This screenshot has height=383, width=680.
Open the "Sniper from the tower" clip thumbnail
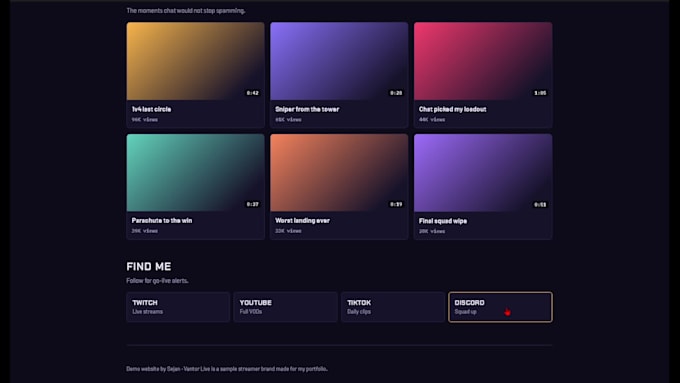click(339, 61)
